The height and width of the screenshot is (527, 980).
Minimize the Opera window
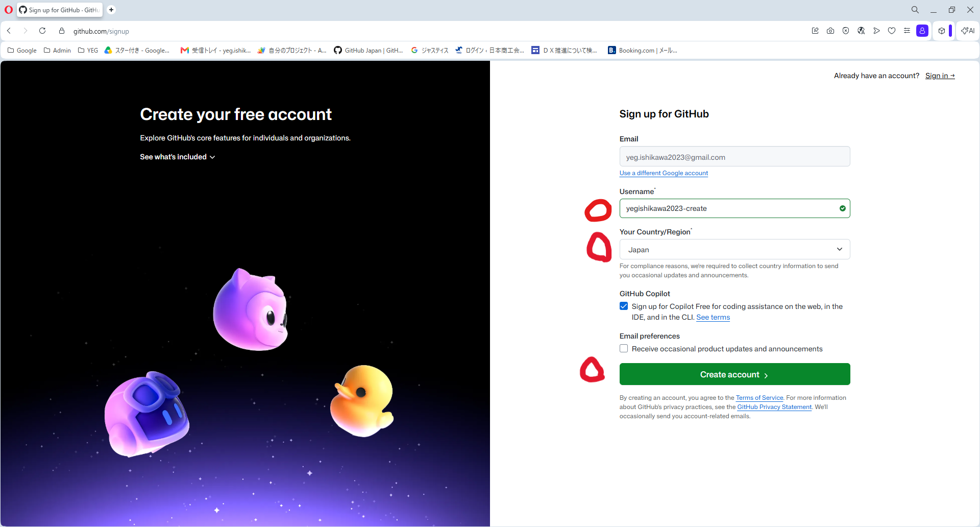pyautogui.click(x=934, y=10)
